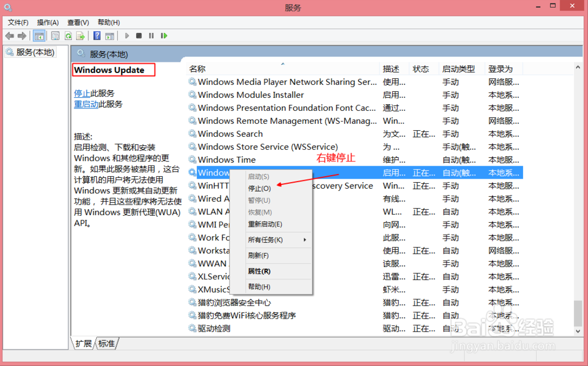Viewport: 588px width, 366px height.
Task: Click the export list toolbar icon
Action: click(x=81, y=36)
